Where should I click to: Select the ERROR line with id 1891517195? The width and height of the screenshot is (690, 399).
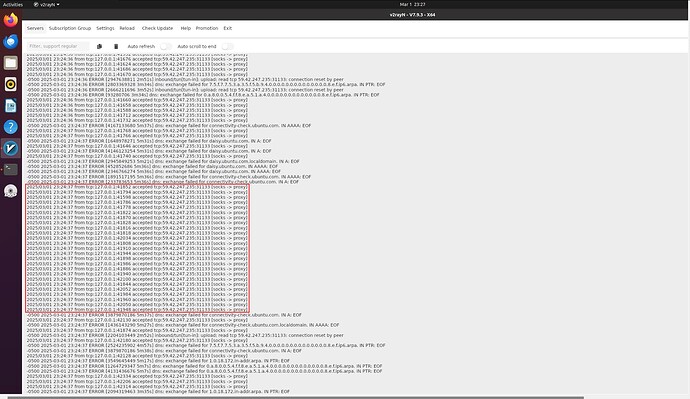tap(169, 177)
